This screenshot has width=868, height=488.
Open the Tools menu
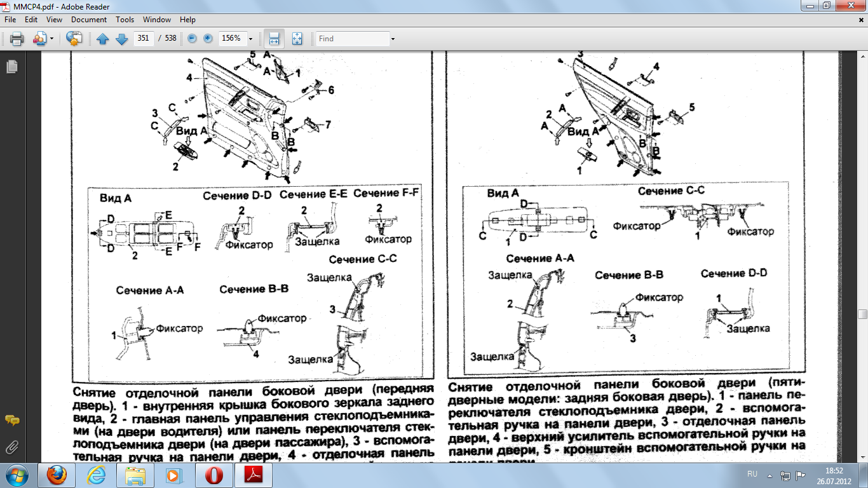click(125, 20)
